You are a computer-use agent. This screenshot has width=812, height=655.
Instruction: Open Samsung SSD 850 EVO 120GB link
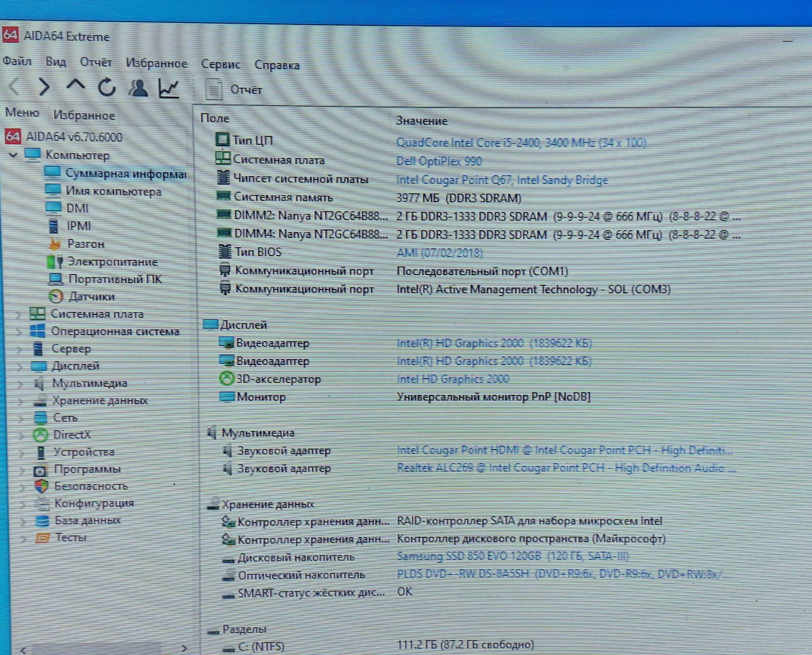click(513, 556)
